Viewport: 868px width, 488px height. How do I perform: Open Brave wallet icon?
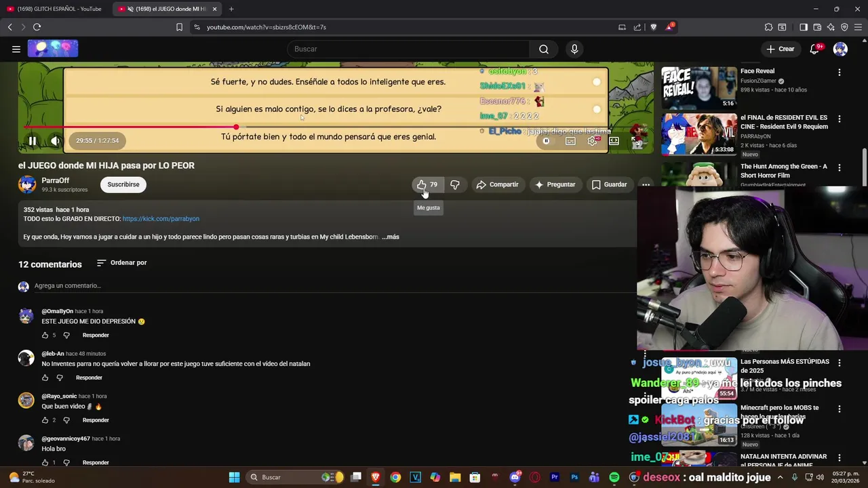click(x=817, y=27)
